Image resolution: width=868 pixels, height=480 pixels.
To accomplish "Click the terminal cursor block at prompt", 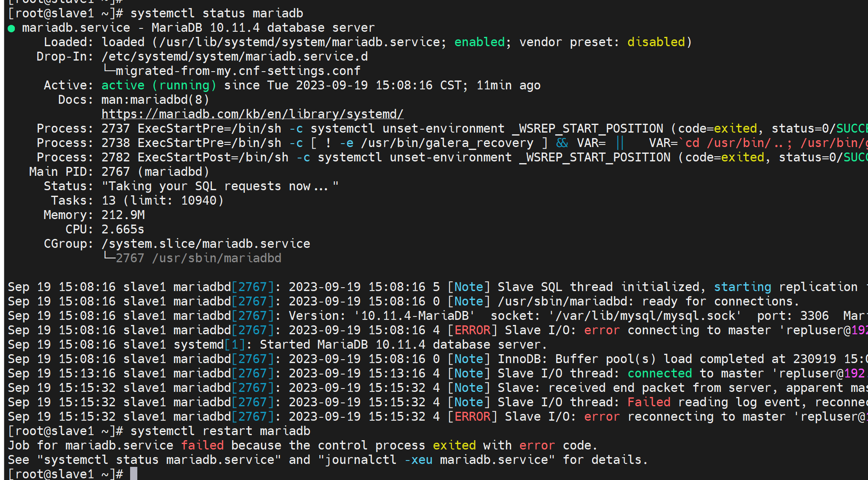I will tap(134, 474).
